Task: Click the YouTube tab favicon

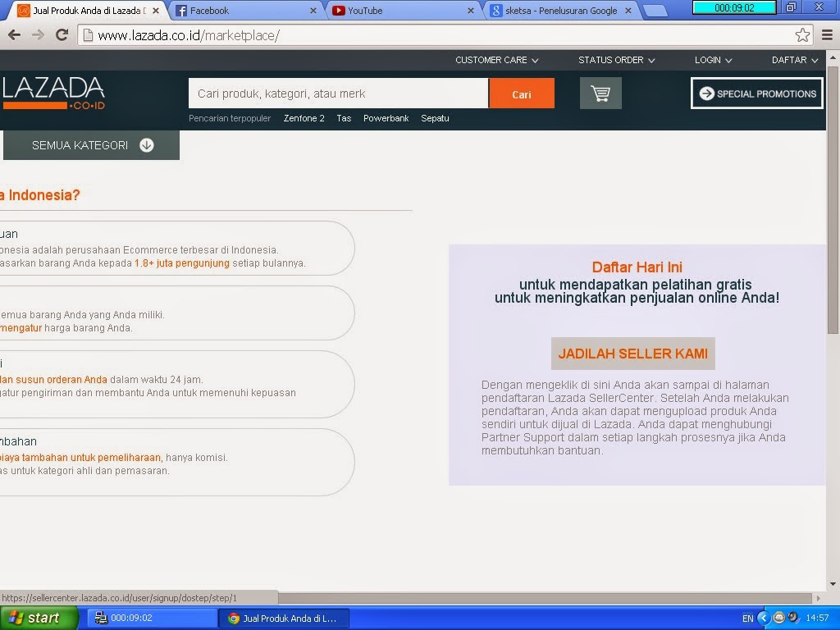Action: coord(338,11)
